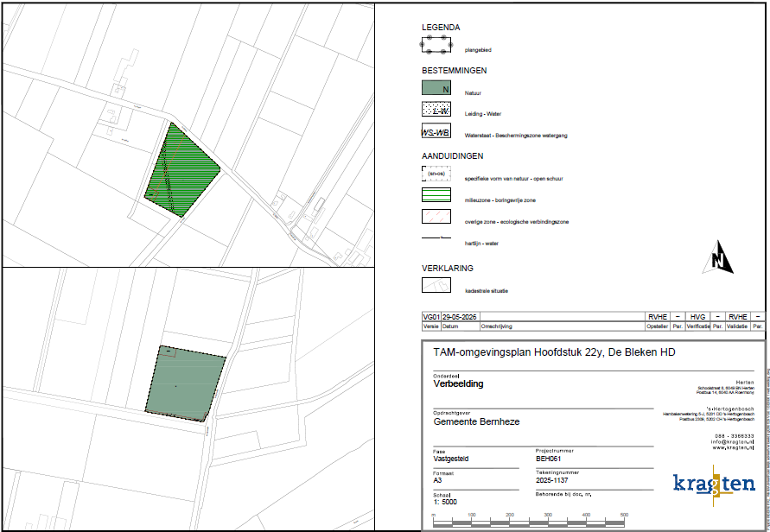Image resolution: width=770 pixels, height=532 pixels.
Task: Click the 300 mark on scale bar
Action: 548,515
